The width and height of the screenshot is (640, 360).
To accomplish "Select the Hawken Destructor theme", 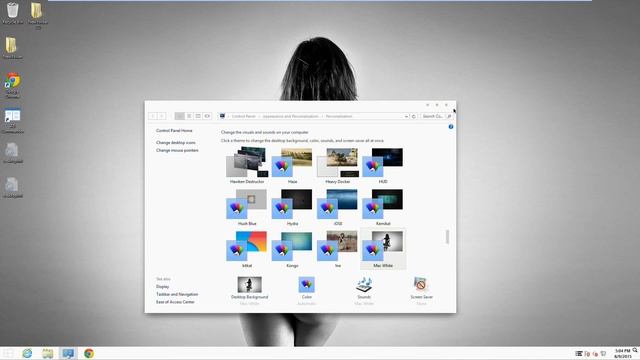I will point(247,165).
